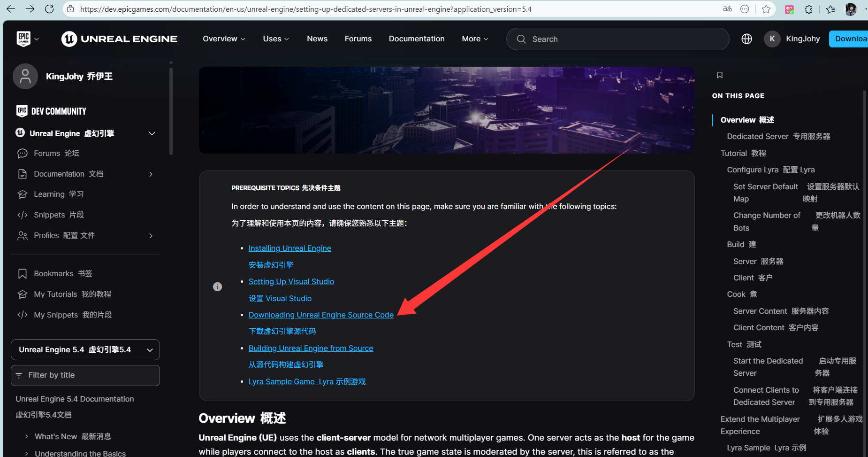Open browser profile avatar

(x=851, y=9)
